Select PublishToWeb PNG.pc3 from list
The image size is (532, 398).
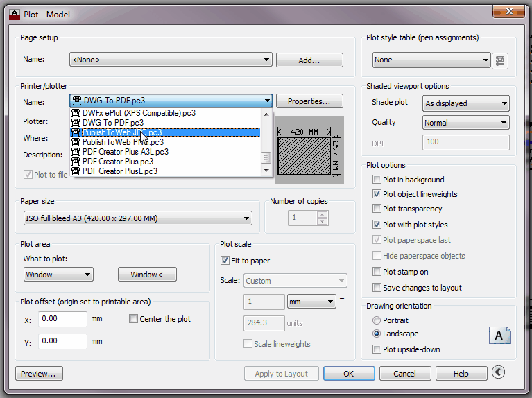coord(123,142)
